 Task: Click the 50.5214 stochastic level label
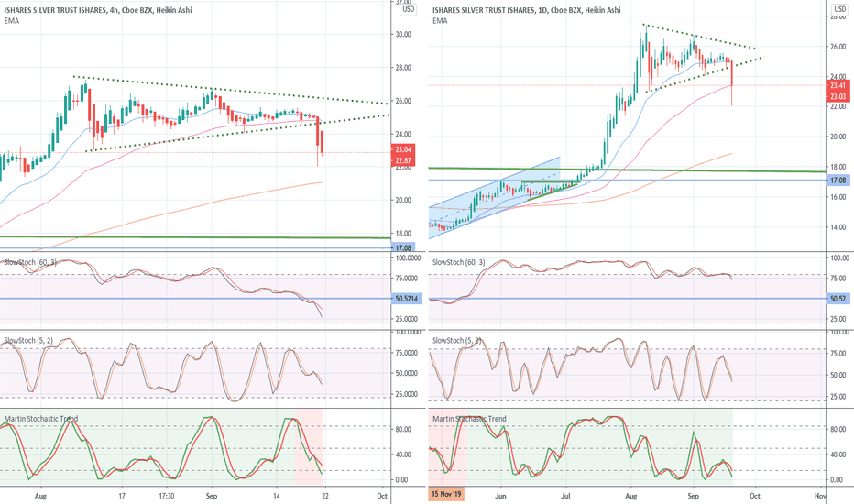pos(406,299)
